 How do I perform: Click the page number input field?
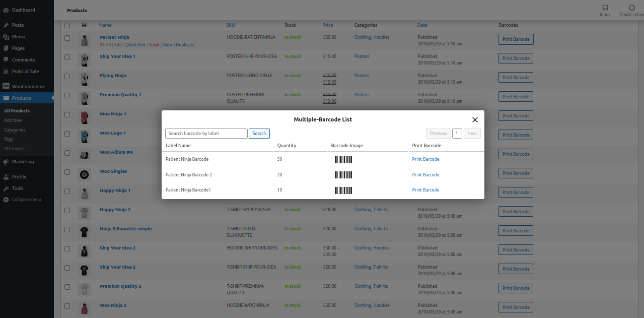click(457, 133)
